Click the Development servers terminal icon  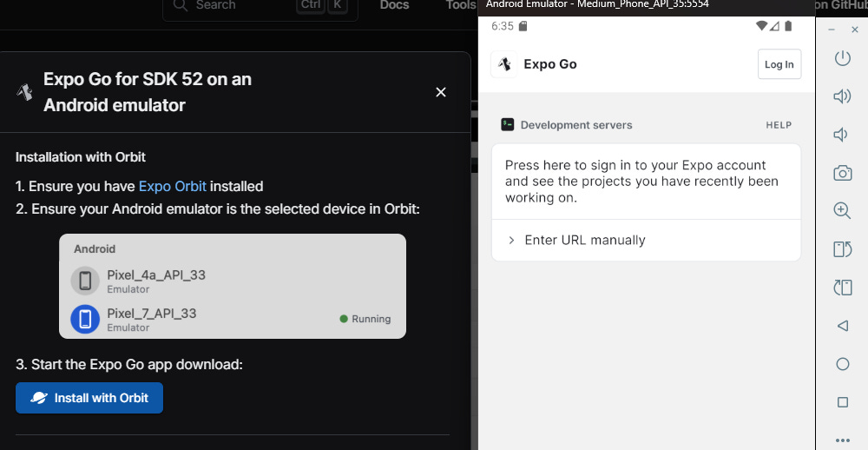[x=508, y=125]
